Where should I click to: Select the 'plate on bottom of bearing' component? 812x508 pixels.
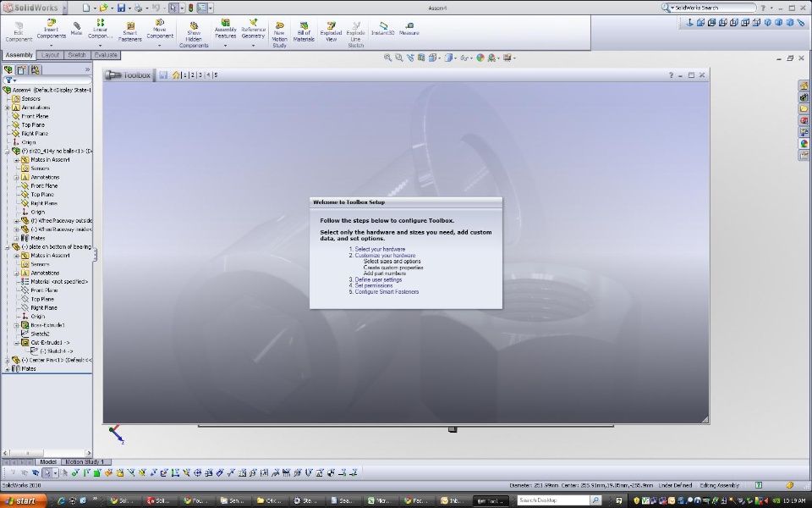tap(57, 246)
